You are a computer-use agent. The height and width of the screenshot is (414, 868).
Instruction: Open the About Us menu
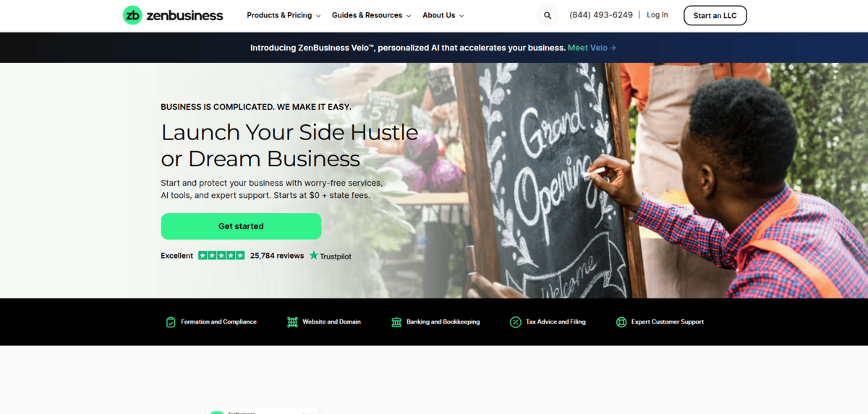click(443, 15)
